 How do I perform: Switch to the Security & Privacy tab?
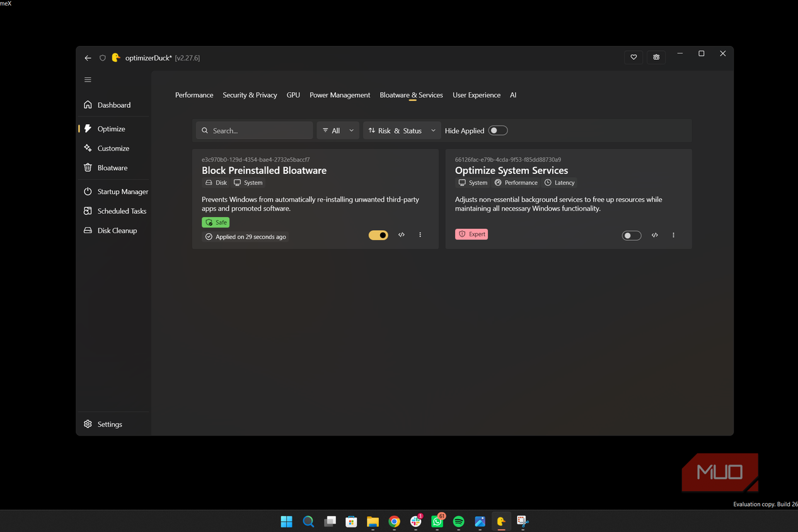pyautogui.click(x=250, y=95)
